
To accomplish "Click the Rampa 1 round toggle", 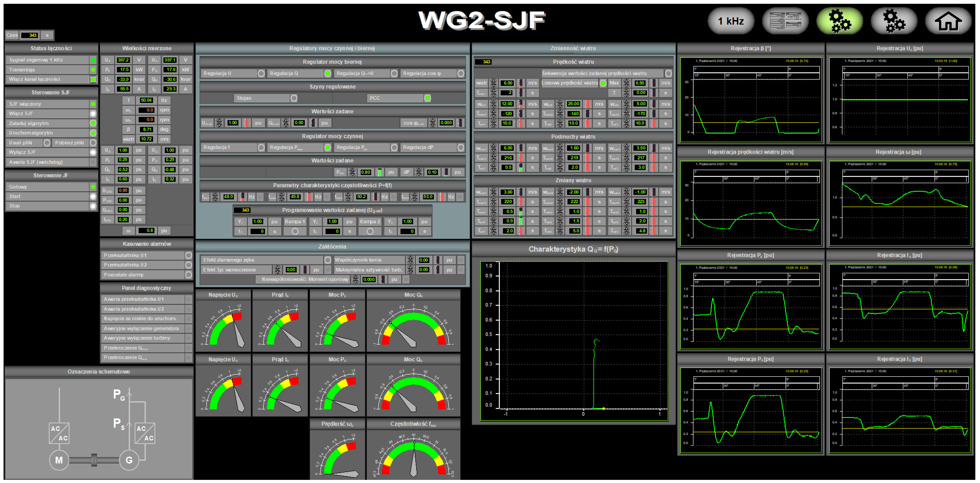I will coord(295,231).
